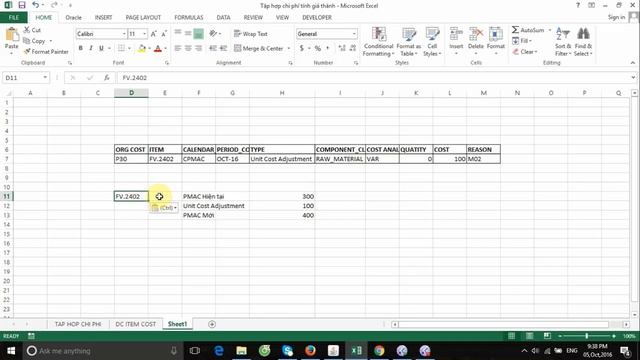Click the Format Painter brush

coord(27,51)
